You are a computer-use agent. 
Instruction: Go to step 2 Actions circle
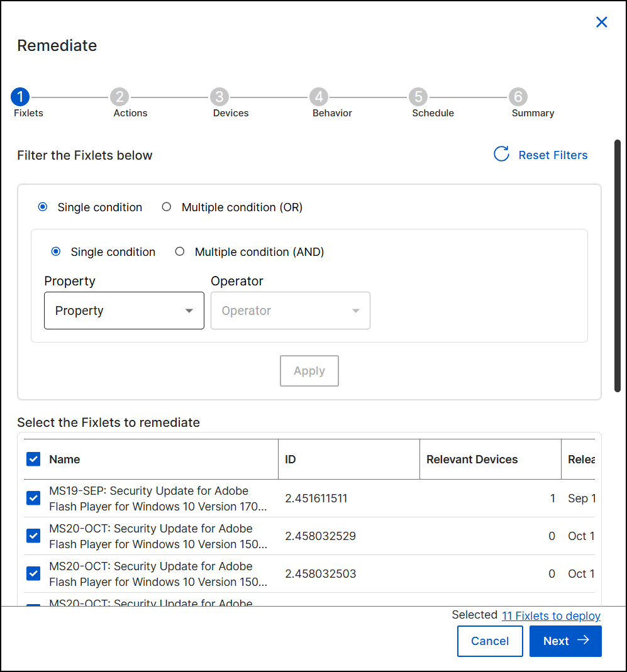click(119, 97)
